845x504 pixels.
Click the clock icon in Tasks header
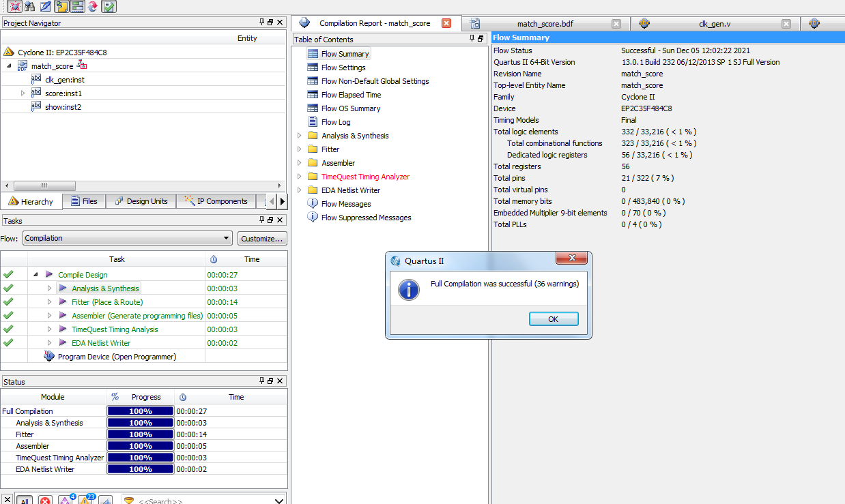click(x=214, y=259)
